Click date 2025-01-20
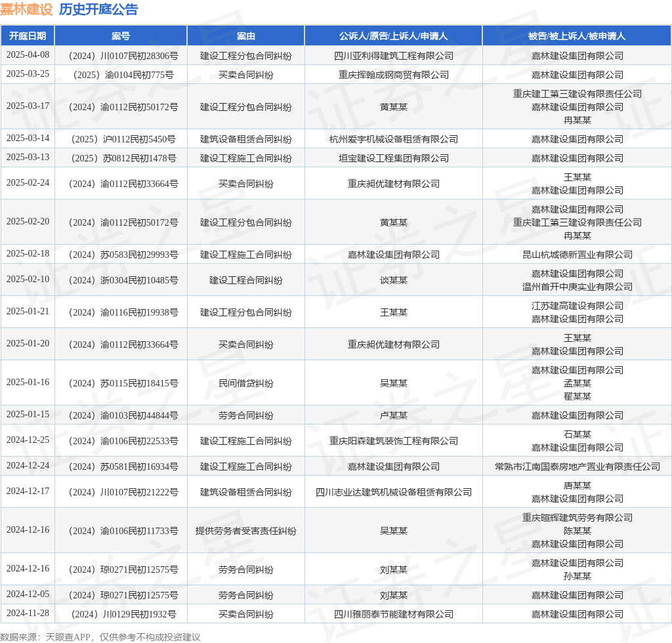The height and width of the screenshot is (643, 672). tap(28, 344)
